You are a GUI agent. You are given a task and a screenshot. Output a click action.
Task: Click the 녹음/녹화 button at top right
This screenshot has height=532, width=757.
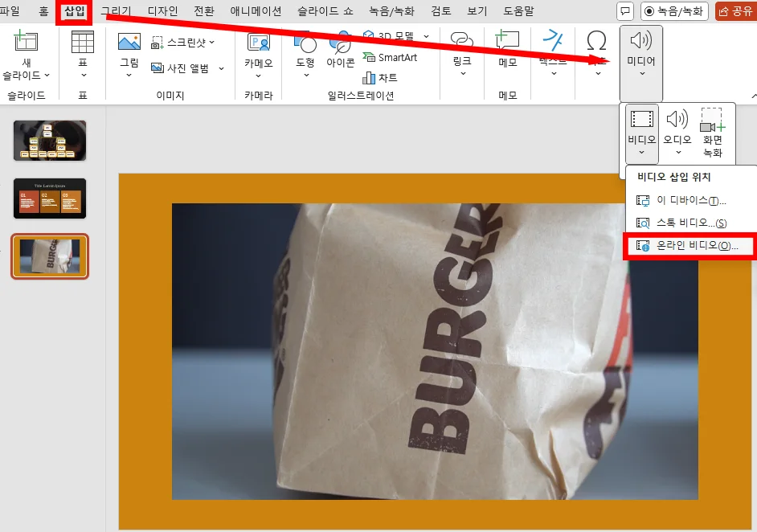coord(674,11)
